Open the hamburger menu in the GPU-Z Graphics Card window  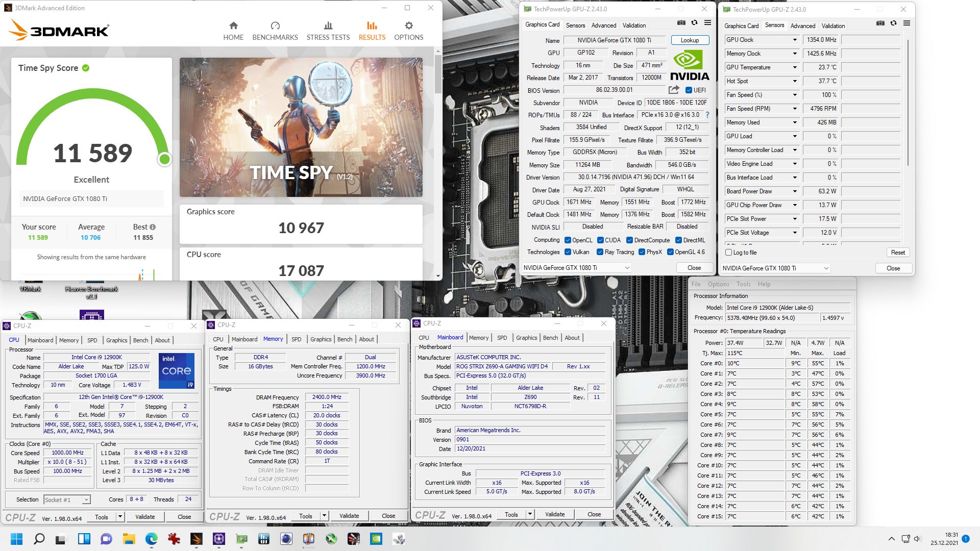pyautogui.click(x=707, y=23)
